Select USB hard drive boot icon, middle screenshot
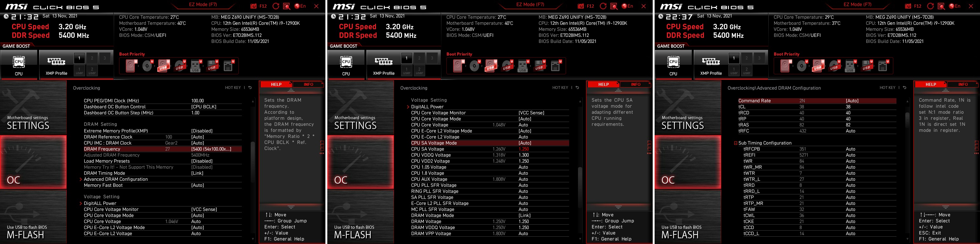 [x=491, y=66]
